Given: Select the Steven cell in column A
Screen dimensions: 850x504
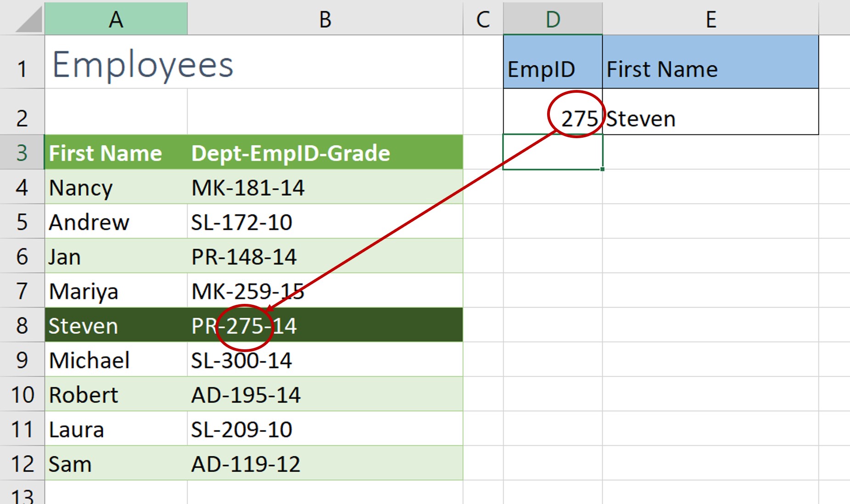Looking at the screenshot, I should tap(116, 325).
